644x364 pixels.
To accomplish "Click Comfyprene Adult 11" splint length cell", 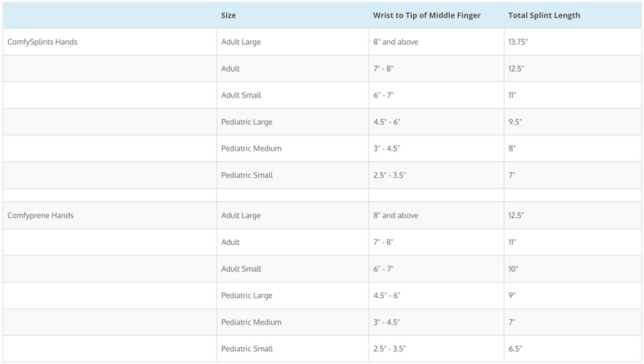I will (512, 242).
